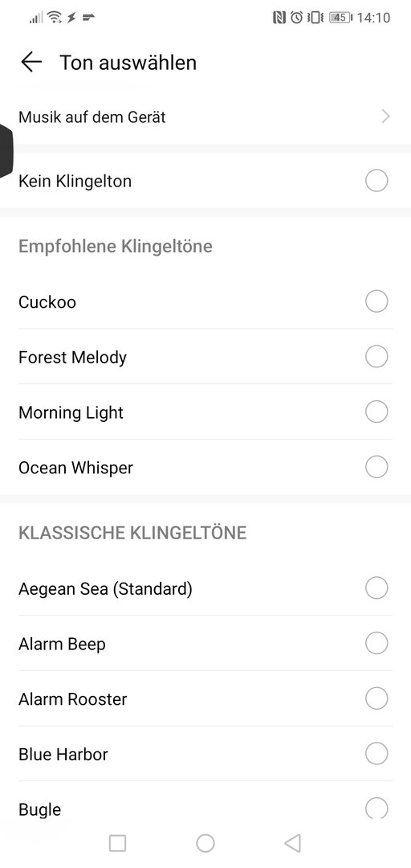Tap the circle home navigation icon
This screenshot has width=411, height=868.
click(x=205, y=843)
